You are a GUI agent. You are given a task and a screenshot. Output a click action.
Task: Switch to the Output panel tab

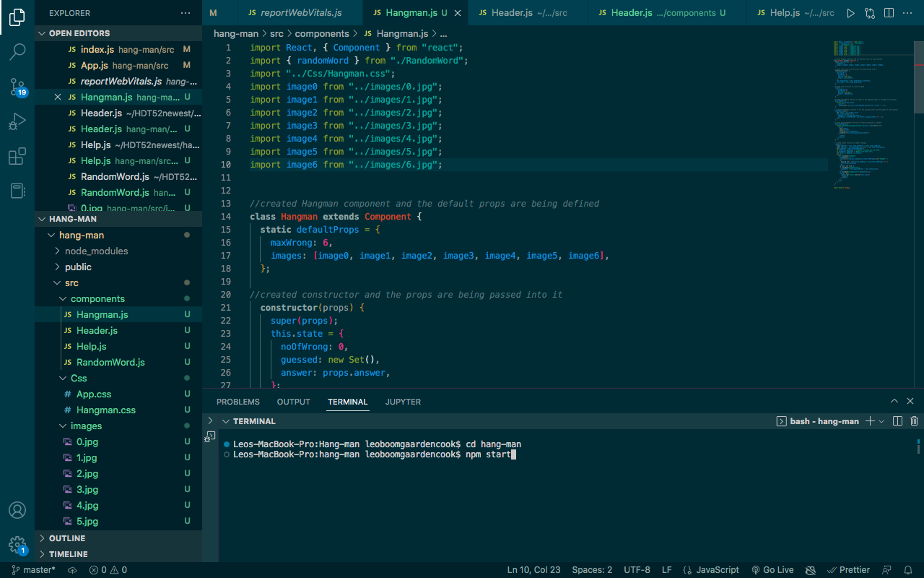click(293, 402)
